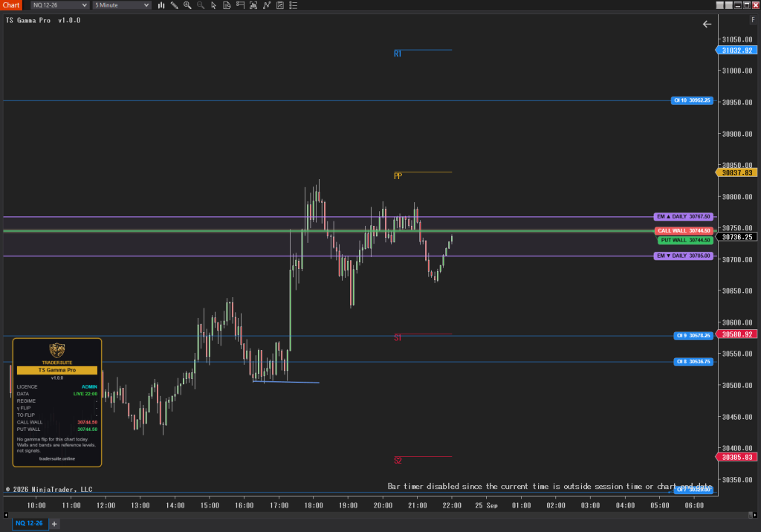
Task: Click the left arrow near chart top right
Action: point(707,25)
